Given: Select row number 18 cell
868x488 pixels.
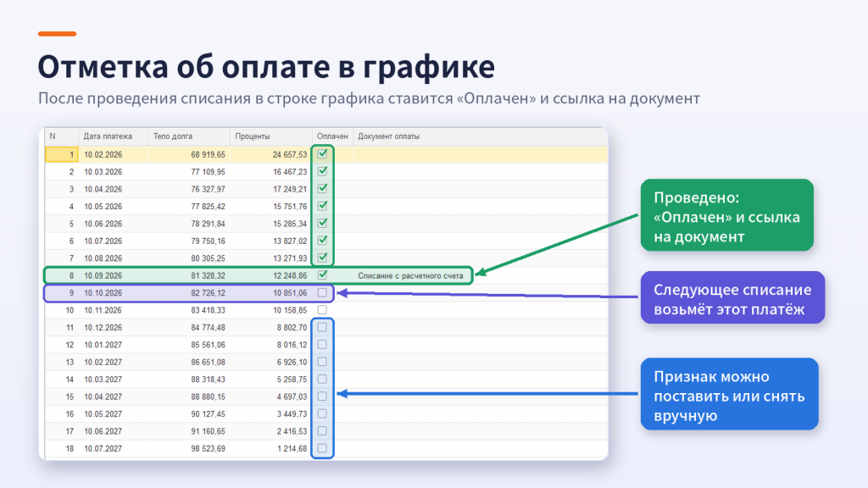Looking at the screenshot, I should pos(61,448).
